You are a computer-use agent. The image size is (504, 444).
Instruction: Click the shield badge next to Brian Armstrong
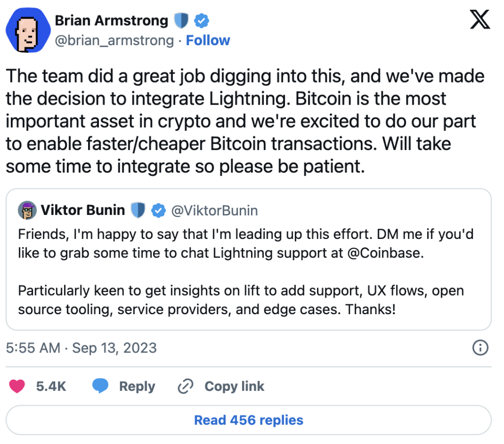(x=181, y=21)
